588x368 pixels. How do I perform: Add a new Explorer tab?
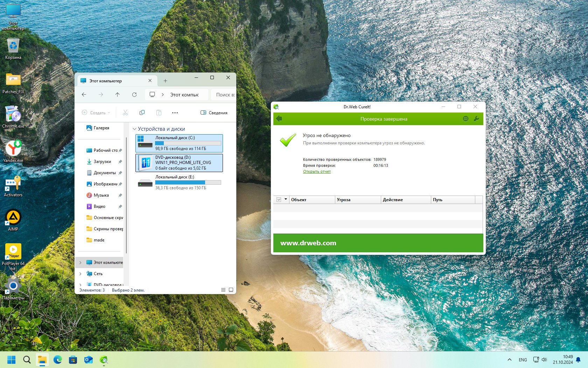[165, 81]
